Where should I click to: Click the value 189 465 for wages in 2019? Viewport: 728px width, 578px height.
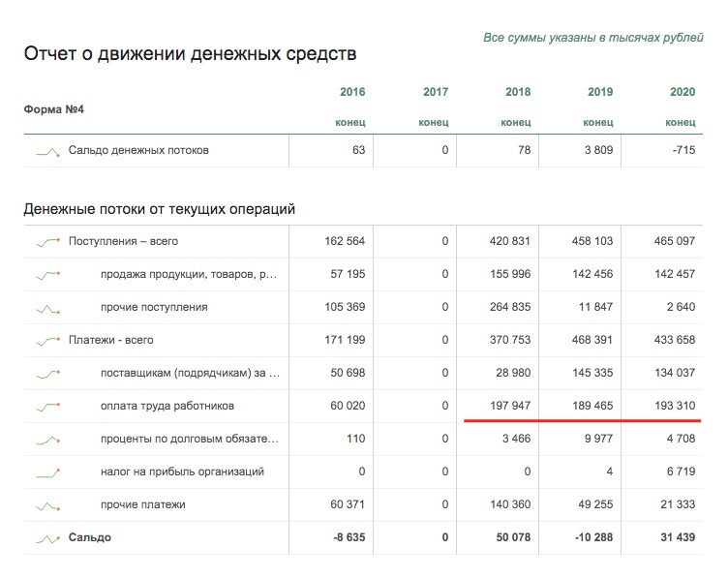[592, 407]
